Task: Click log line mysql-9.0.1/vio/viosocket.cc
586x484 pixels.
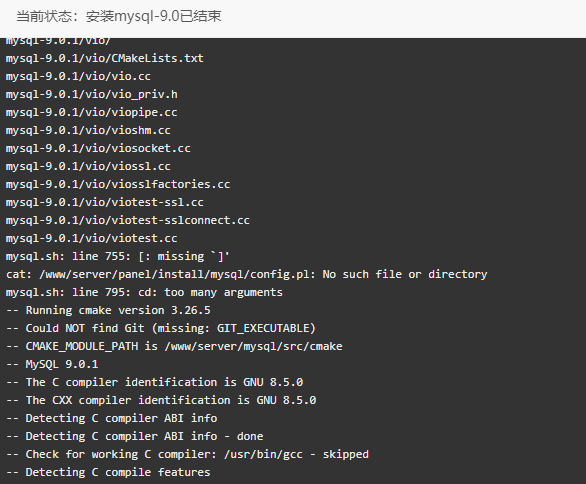Action: 98,148
